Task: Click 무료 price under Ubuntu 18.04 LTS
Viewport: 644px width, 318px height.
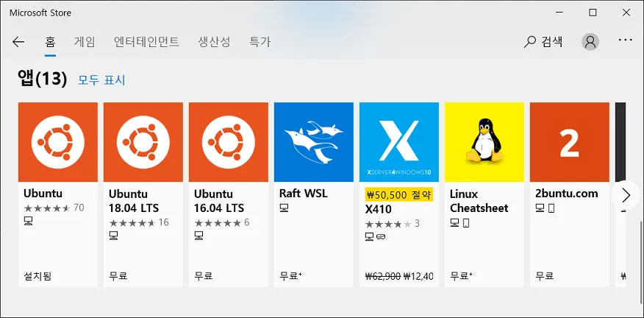Action: point(118,275)
